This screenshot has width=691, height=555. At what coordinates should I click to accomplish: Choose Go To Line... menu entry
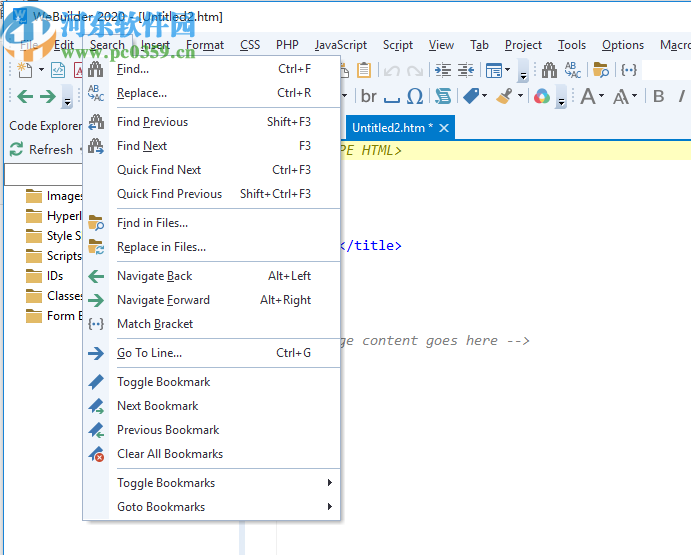(212, 353)
